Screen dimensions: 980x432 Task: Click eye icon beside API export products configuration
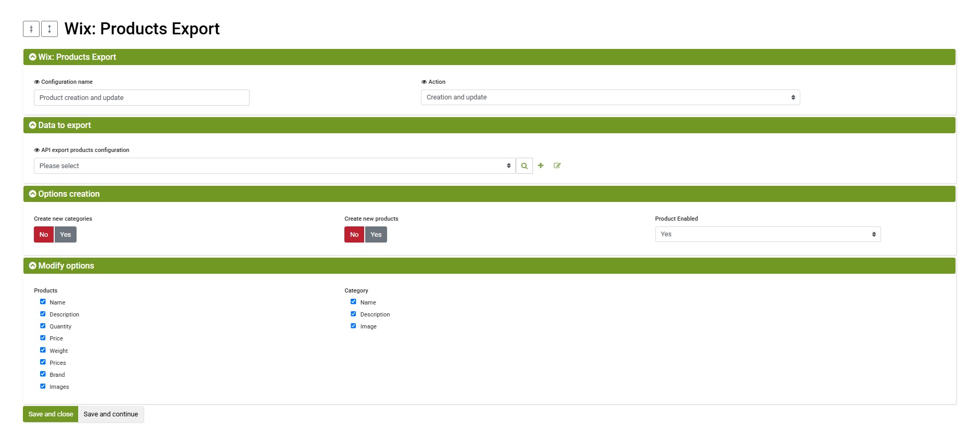pos(37,150)
